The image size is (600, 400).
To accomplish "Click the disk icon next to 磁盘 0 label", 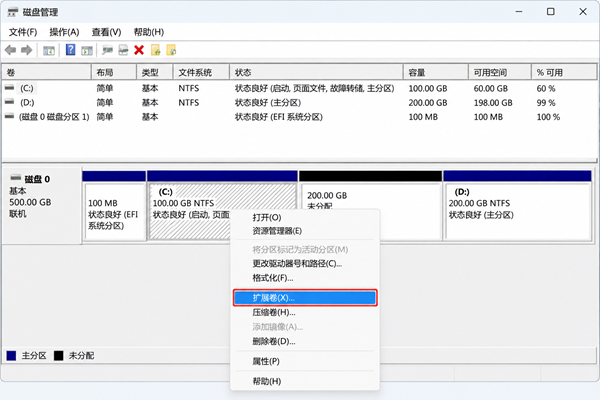I will point(16,178).
